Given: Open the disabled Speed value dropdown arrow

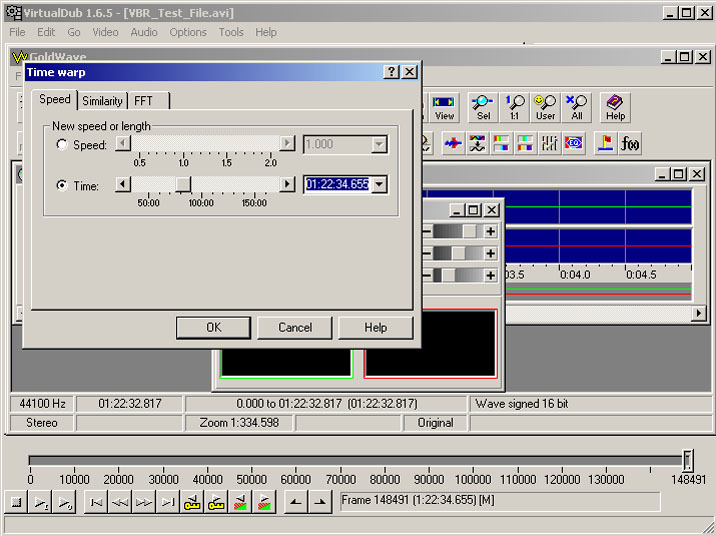Looking at the screenshot, I should (379, 145).
